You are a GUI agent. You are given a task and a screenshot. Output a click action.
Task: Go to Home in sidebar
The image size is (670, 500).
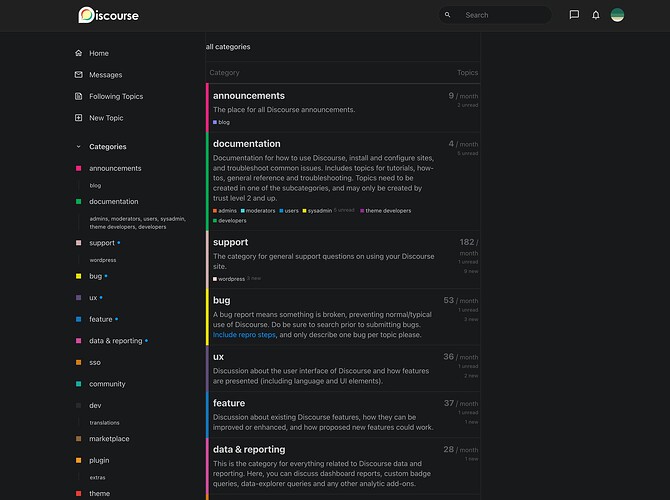click(x=99, y=53)
